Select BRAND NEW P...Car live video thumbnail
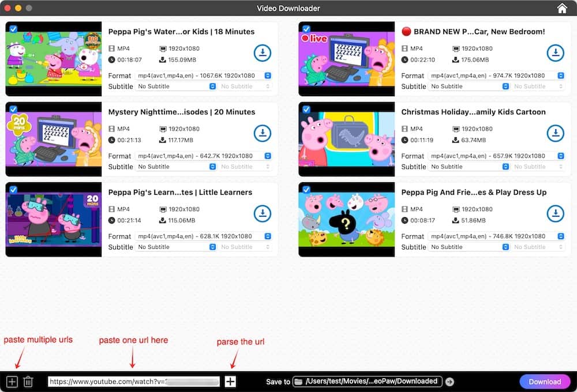577x392 pixels. [346, 59]
